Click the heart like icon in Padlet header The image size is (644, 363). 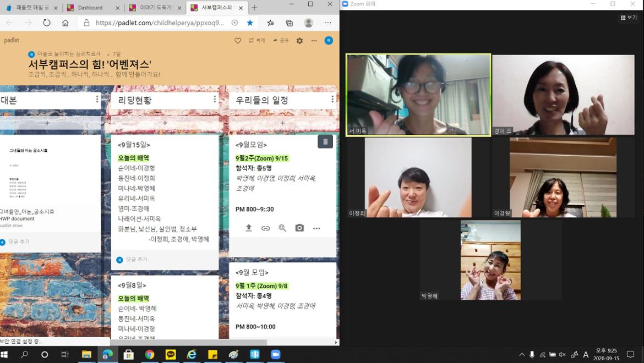238,41
